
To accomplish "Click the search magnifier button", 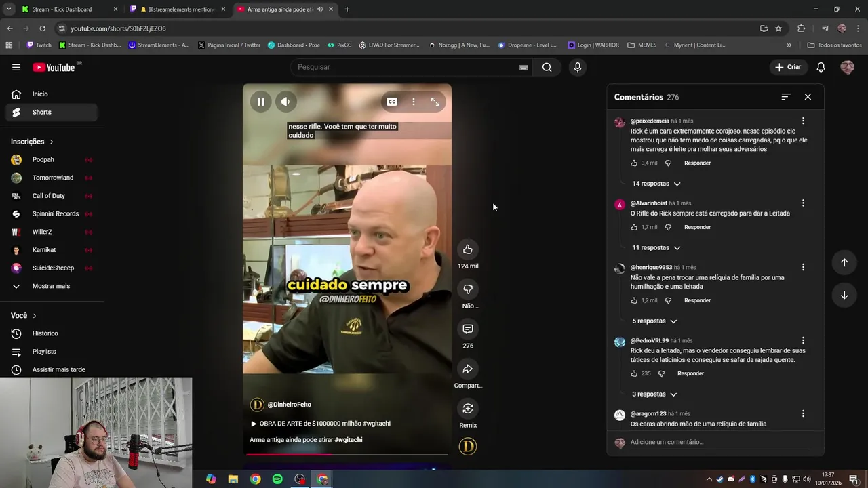I will (x=547, y=67).
